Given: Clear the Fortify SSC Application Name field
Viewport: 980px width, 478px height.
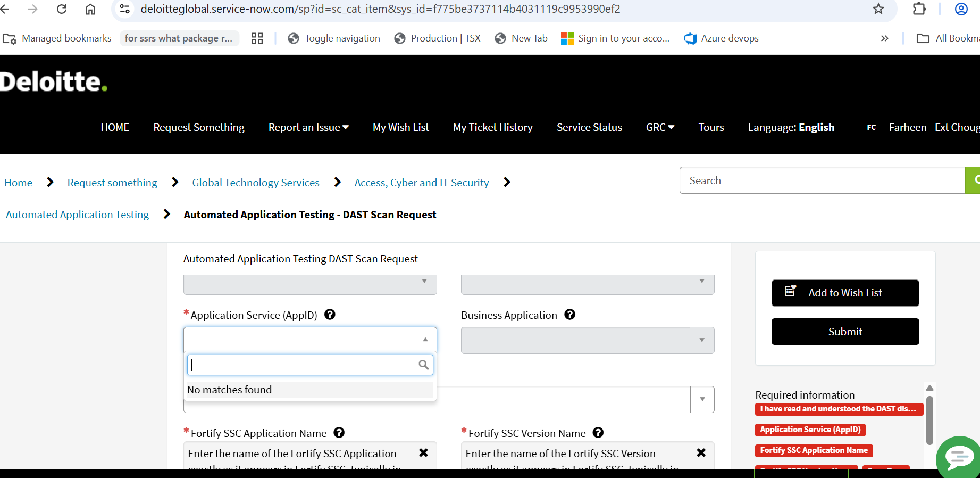Looking at the screenshot, I should coord(423,452).
